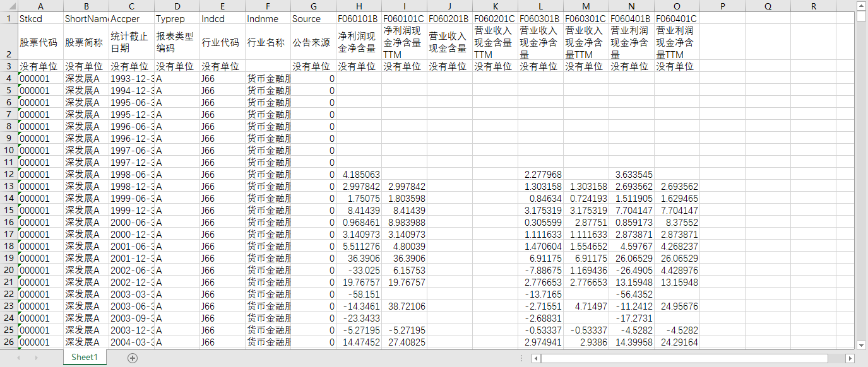The image size is (868, 367).
Task: Click the 净利润现金净含量 cell in column H
Action: click(x=359, y=42)
